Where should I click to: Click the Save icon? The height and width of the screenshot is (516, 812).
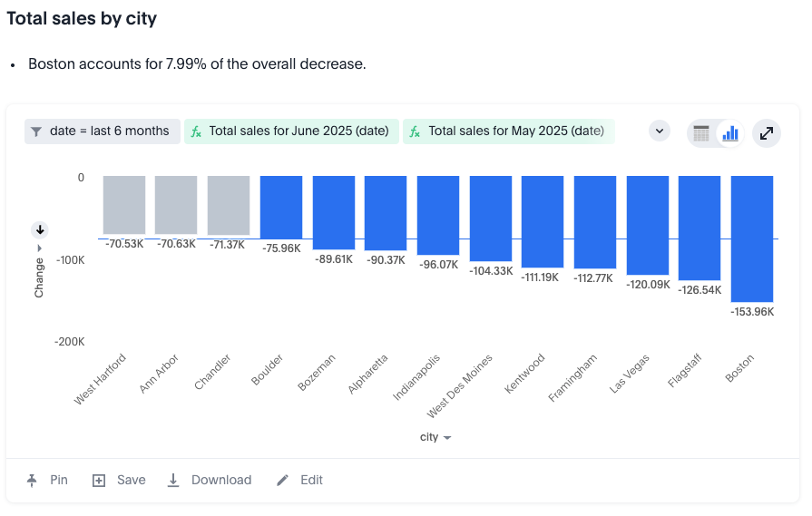coord(100,481)
